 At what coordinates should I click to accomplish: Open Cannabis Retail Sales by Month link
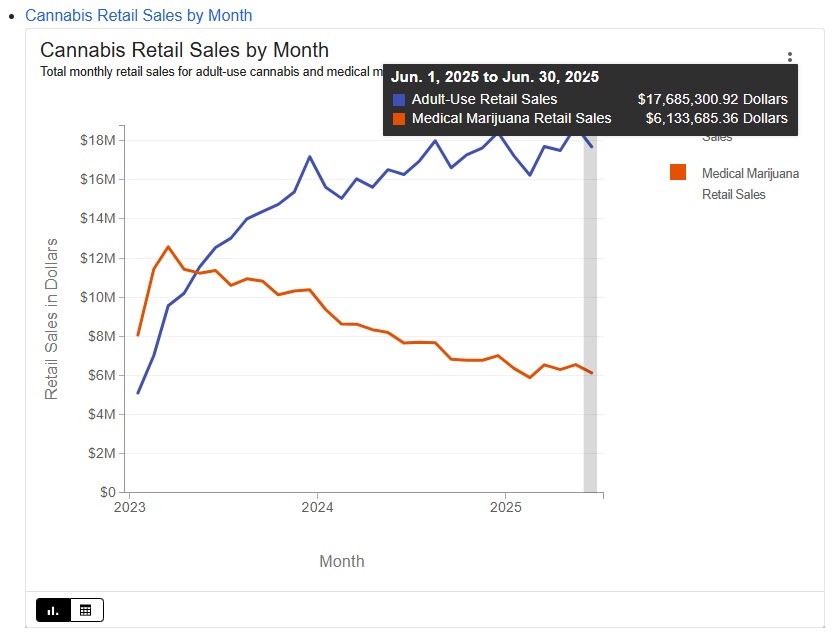pos(138,16)
